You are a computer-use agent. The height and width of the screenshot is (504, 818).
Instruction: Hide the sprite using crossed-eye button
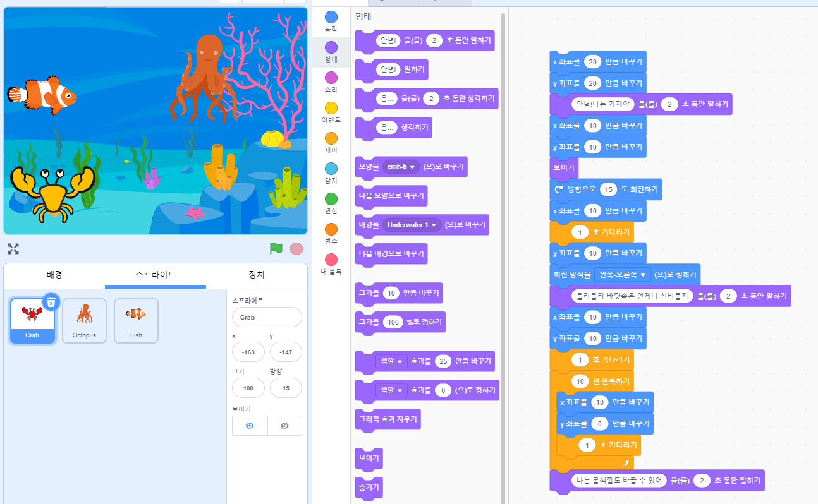click(284, 426)
